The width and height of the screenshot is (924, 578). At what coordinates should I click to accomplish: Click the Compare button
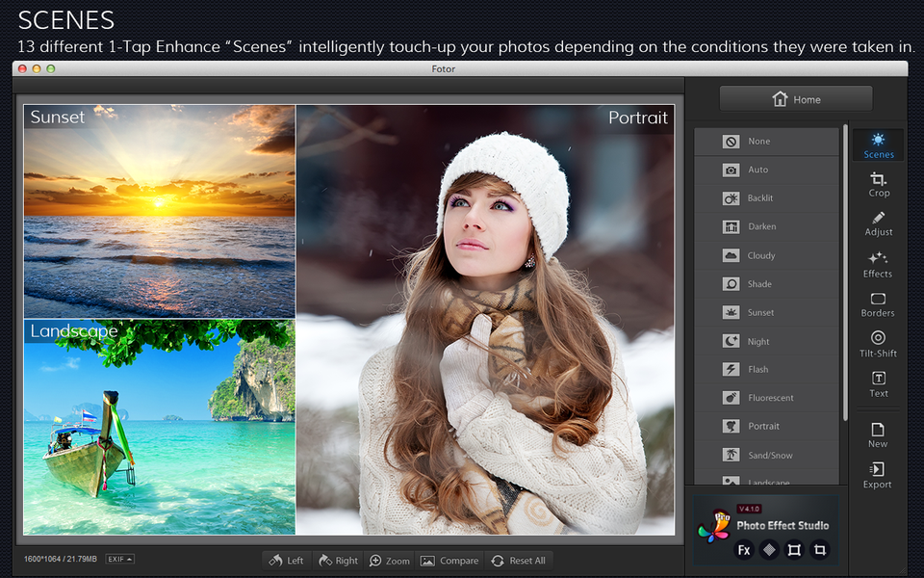[449, 561]
